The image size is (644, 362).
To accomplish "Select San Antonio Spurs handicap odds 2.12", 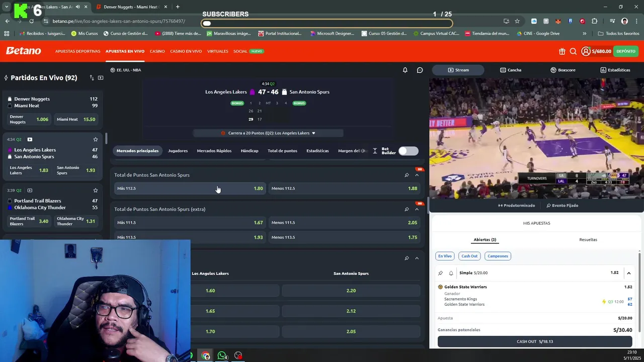I will point(351,311).
